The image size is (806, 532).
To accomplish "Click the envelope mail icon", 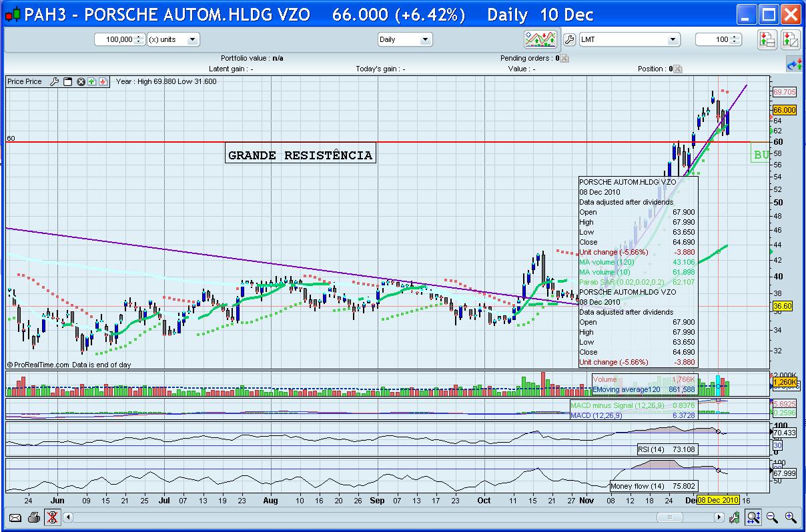I will 15,517.
